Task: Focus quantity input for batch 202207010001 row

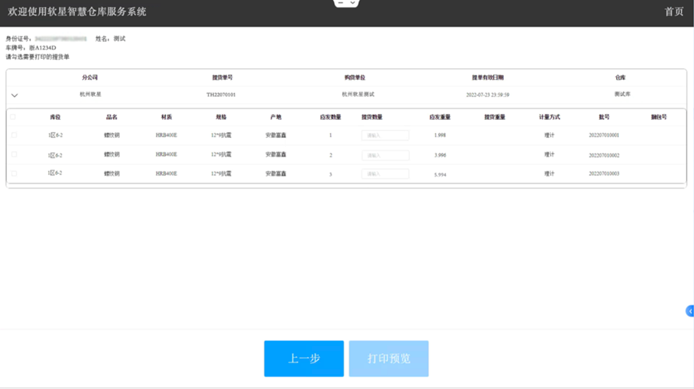Action: point(385,135)
